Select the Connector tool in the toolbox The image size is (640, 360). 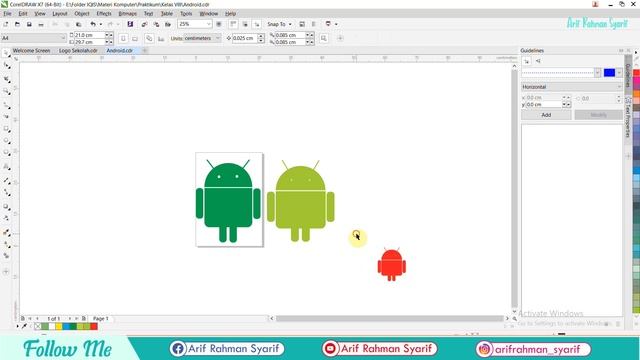coord(6,192)
